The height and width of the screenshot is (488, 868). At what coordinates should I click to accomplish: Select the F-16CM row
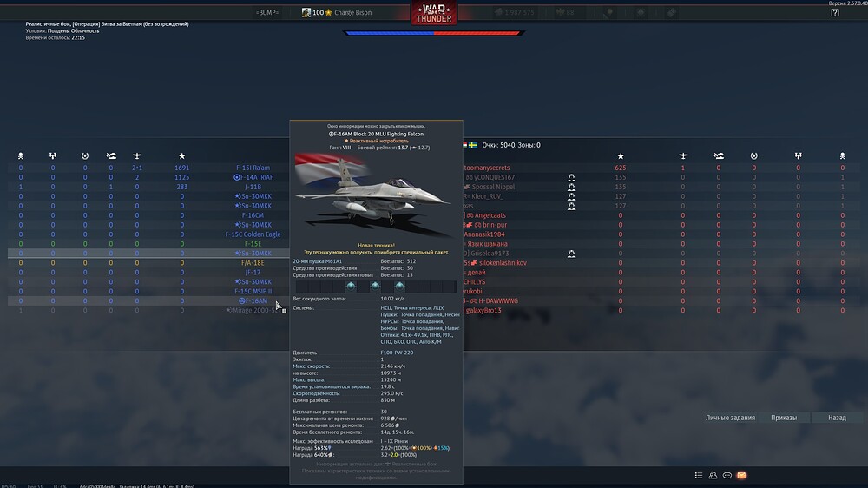coord(148,215)
